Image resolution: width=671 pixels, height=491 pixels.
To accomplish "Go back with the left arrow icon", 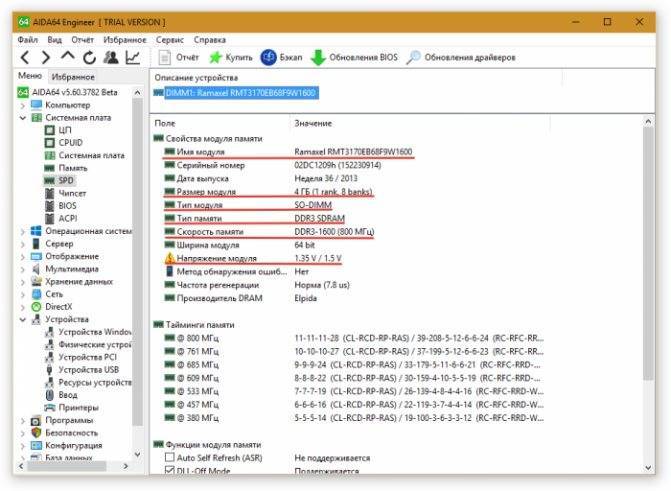I will [25, 57].
